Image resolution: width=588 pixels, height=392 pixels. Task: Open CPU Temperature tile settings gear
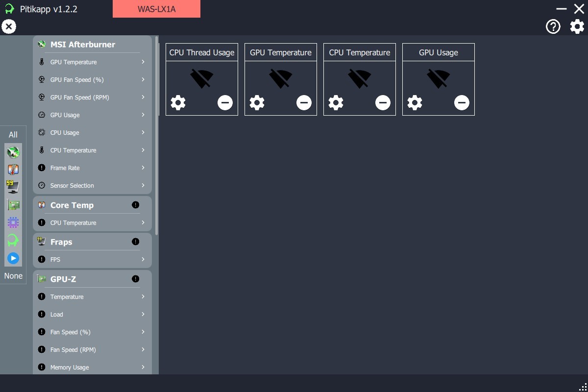pyautogui.click(x=336, y=102)
